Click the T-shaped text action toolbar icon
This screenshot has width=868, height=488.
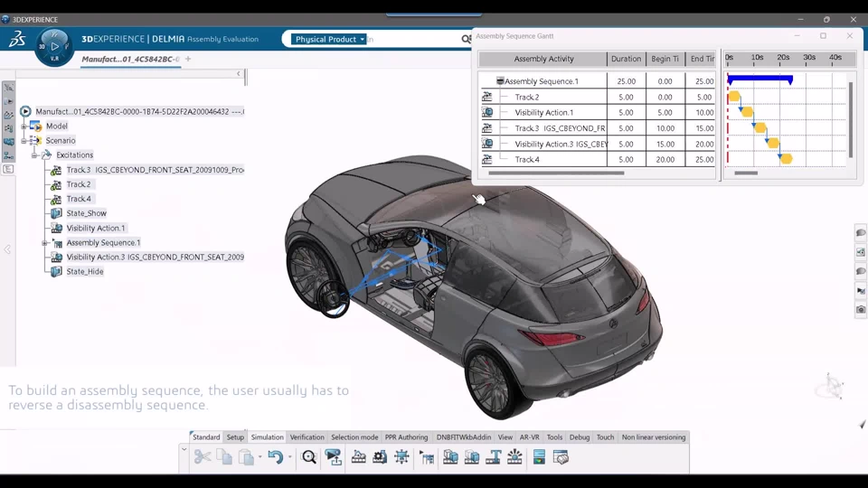tap(494, 457)
